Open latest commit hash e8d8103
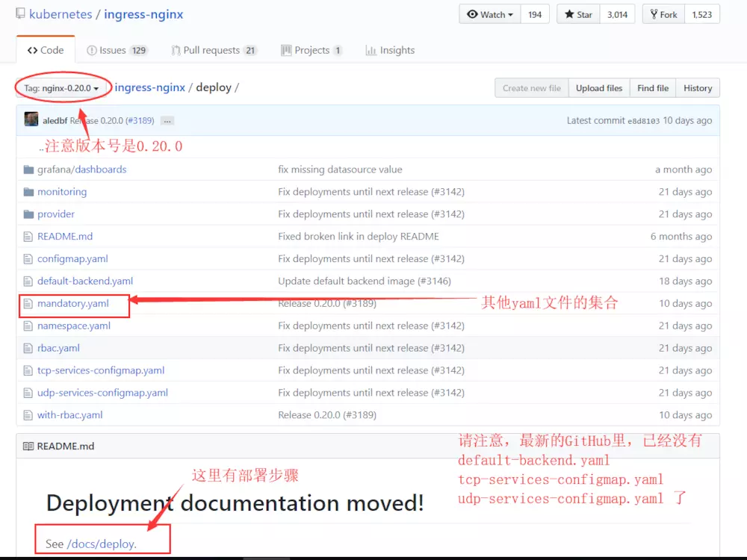 644,121
